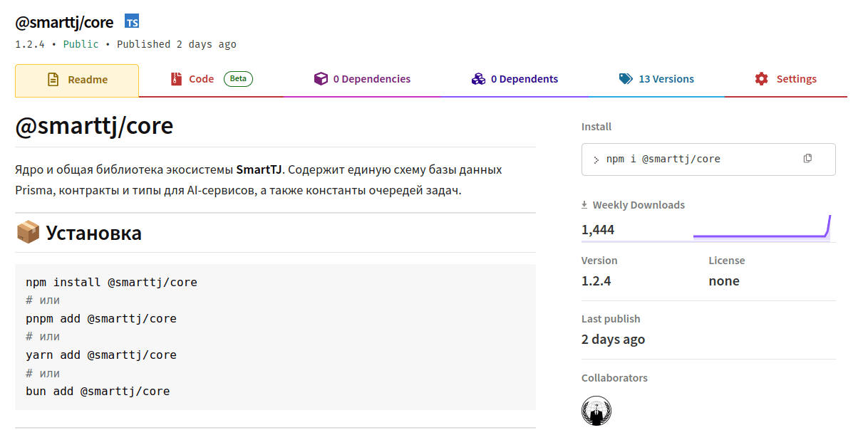This screenshot has height=430, width=868.
Task: Click the Weekly Downloads label
Action: coord(639,205)
